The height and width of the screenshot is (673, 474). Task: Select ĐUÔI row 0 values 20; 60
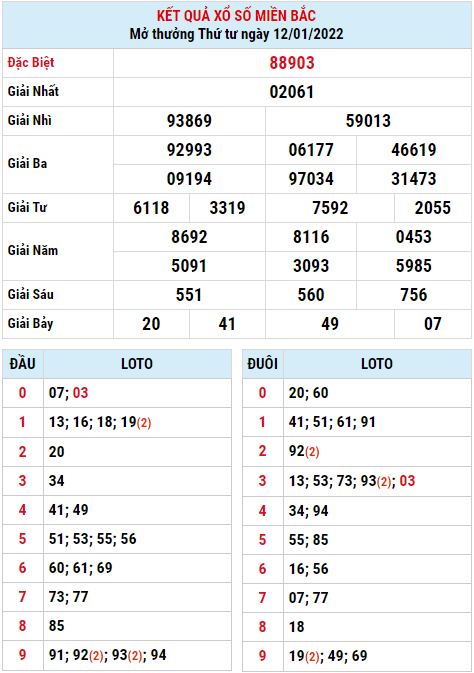click(x=308, y=393)
